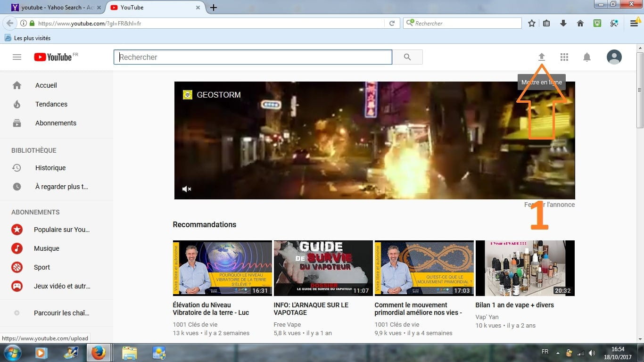This screenshot has height=362, width=644.
Task: Open Élévation du Niveau Vibratoire video thumbnail
Action: (223, 268)
